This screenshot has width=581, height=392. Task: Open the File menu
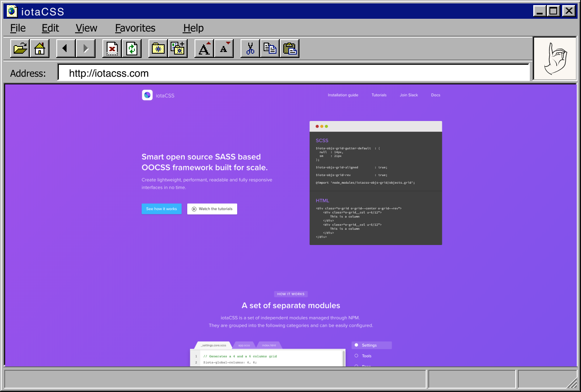pyautogui.click(x=18, y=28)
